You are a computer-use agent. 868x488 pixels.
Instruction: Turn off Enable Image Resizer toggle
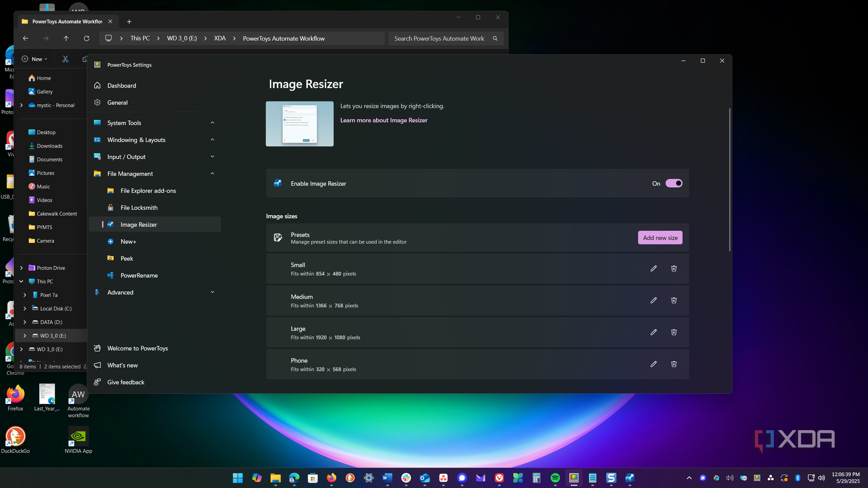point(674,184)
